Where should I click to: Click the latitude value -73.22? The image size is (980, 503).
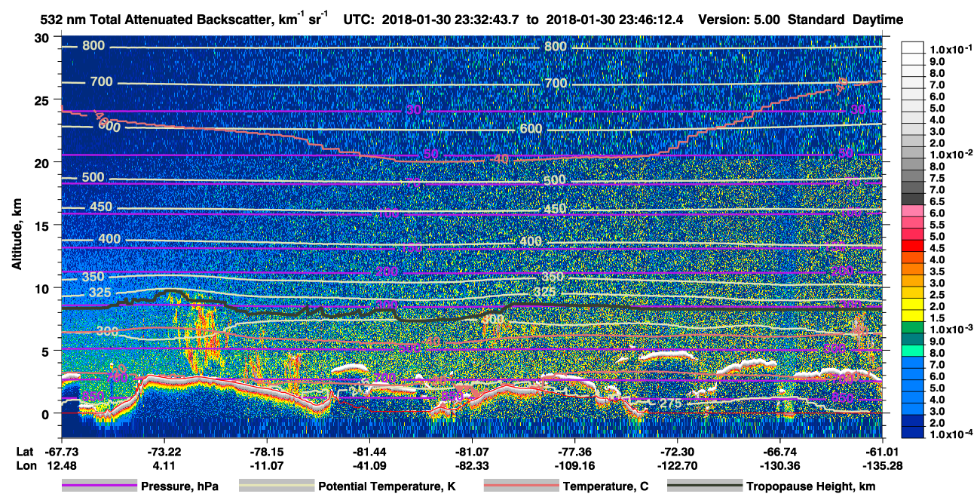[164, 452]
